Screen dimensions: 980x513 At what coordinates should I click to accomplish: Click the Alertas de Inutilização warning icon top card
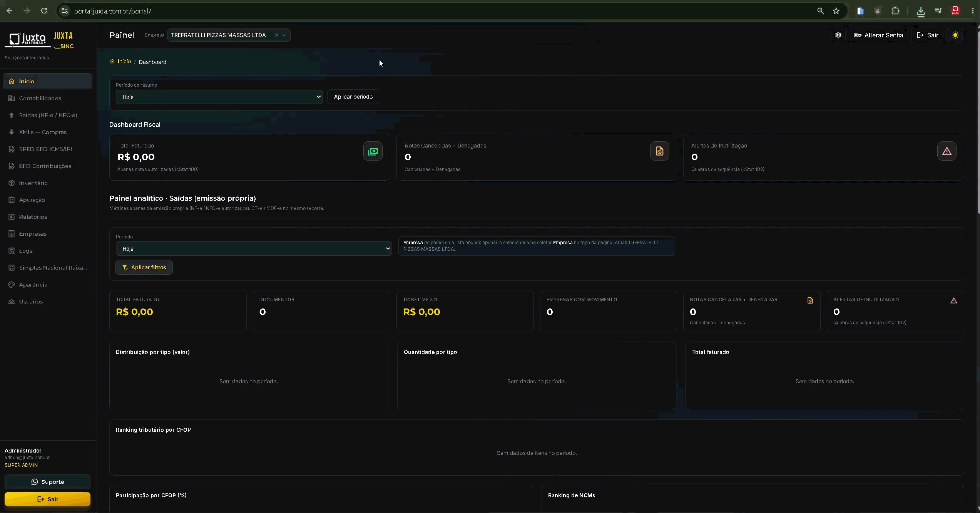click(947, 151)
